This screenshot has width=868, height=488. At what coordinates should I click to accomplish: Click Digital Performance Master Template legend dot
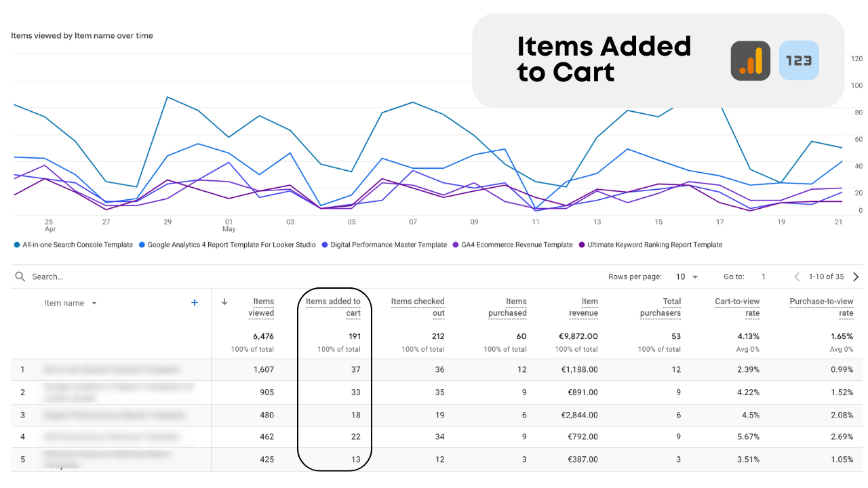(325, 245)
